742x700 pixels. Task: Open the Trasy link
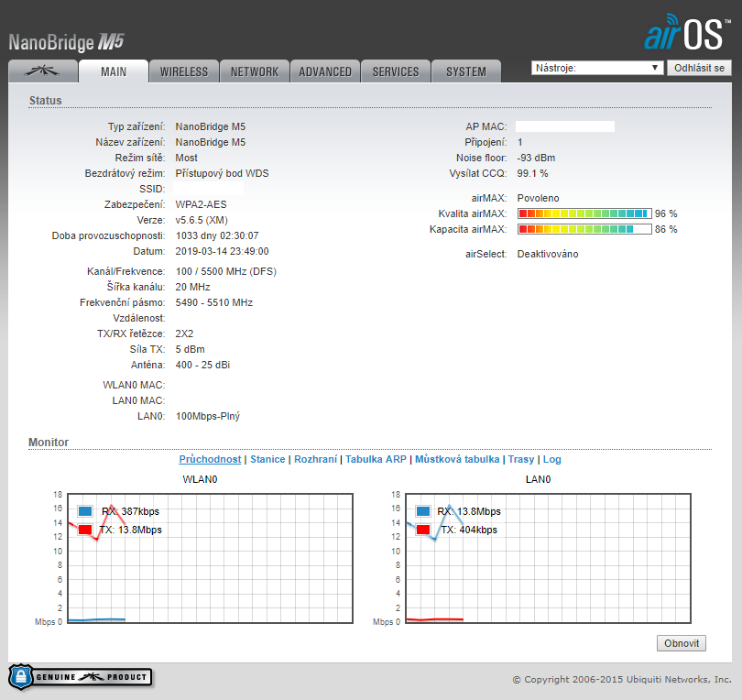click(521, 459)
